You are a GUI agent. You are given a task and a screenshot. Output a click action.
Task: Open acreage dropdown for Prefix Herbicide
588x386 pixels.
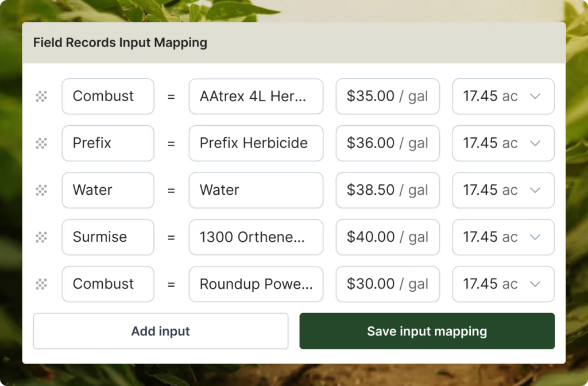535,144
